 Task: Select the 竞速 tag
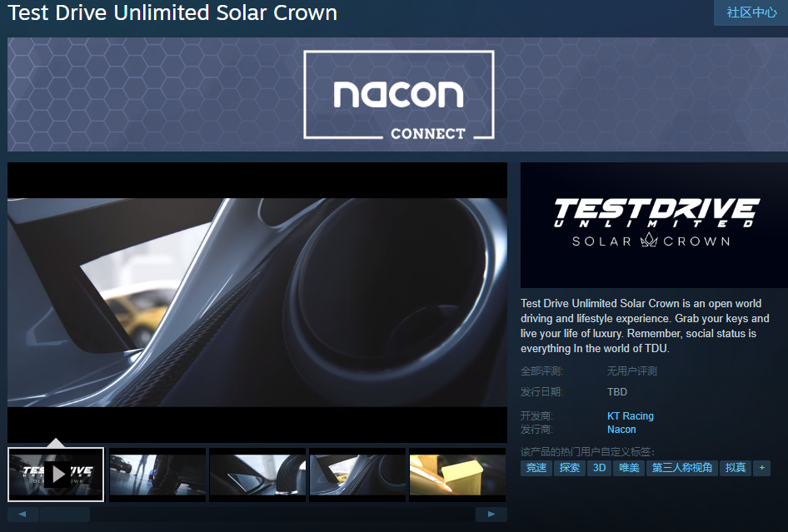(536, 468)
